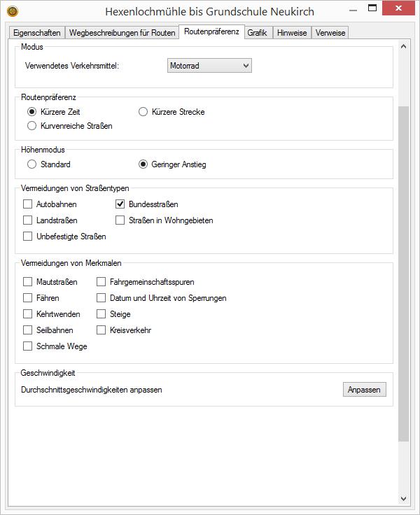The width and height of the screenshot is (420, 515).
Task: Select Standard height mode
Action: tap(32, 164)
